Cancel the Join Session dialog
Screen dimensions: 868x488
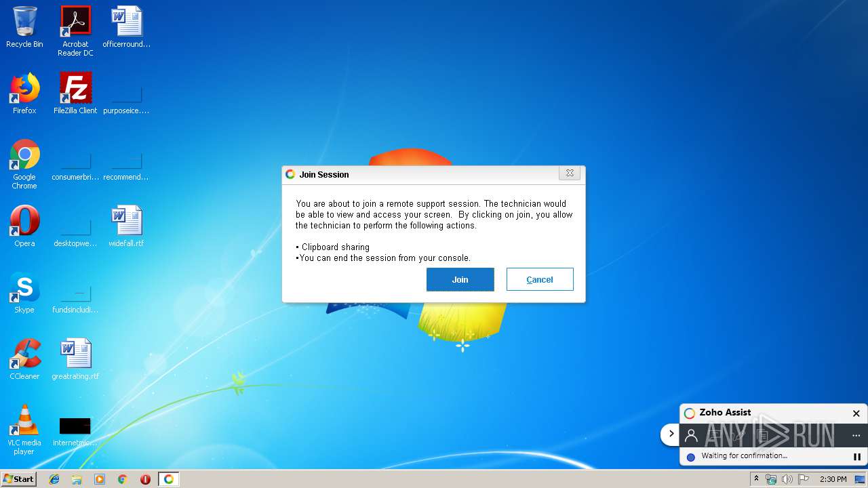(540, 279)
